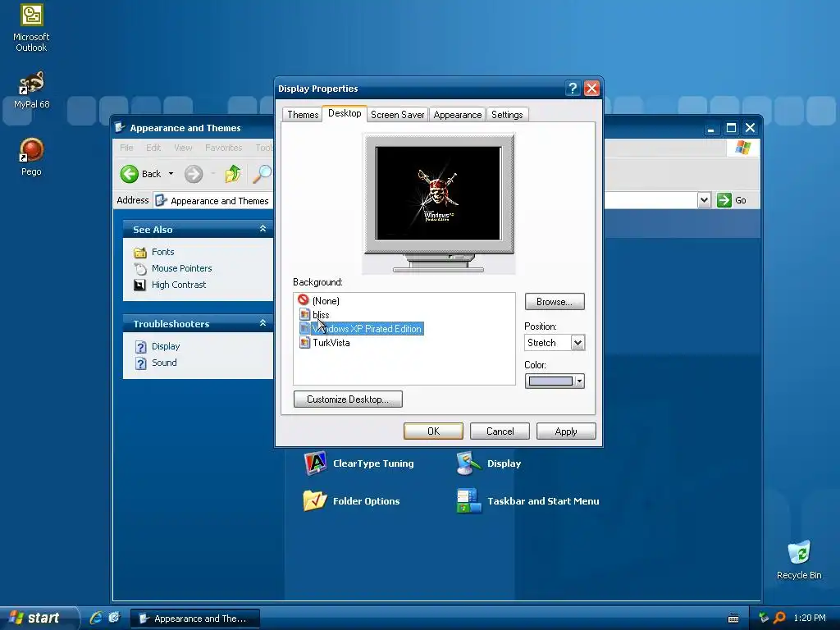Launch Internet Explorer from quick launch
The image size is (840, 630).
point(96,618)
